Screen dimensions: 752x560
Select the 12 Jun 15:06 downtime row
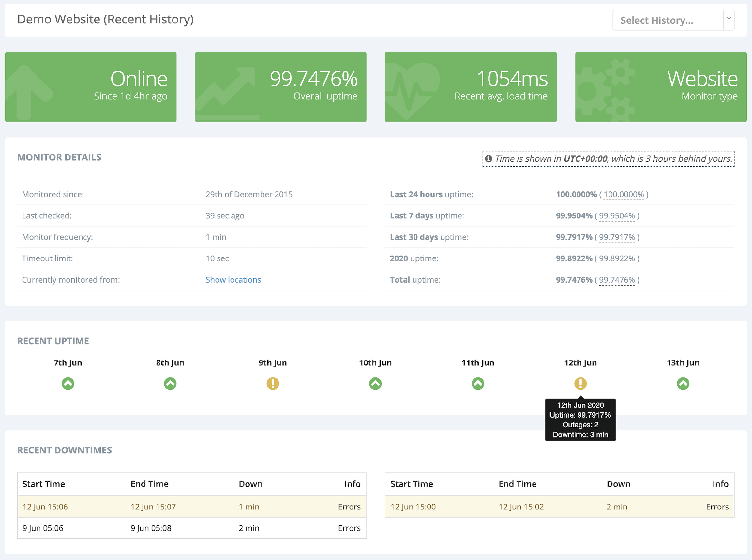point(191,507)
